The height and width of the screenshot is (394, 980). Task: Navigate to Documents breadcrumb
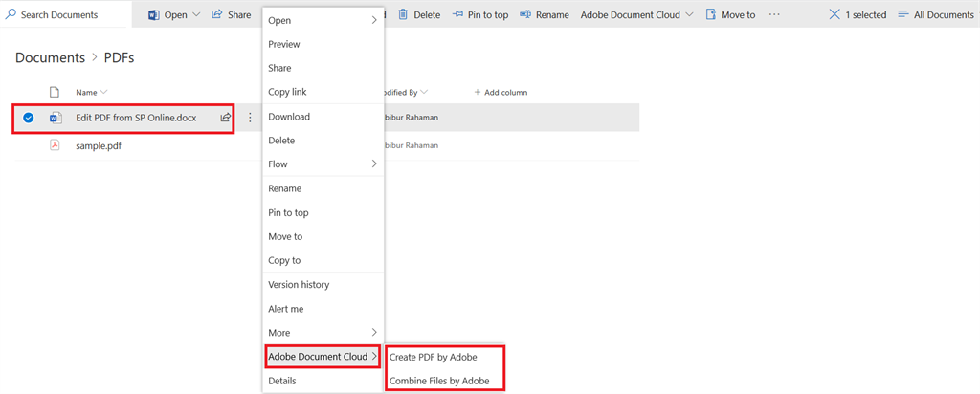tap(50, 58)
